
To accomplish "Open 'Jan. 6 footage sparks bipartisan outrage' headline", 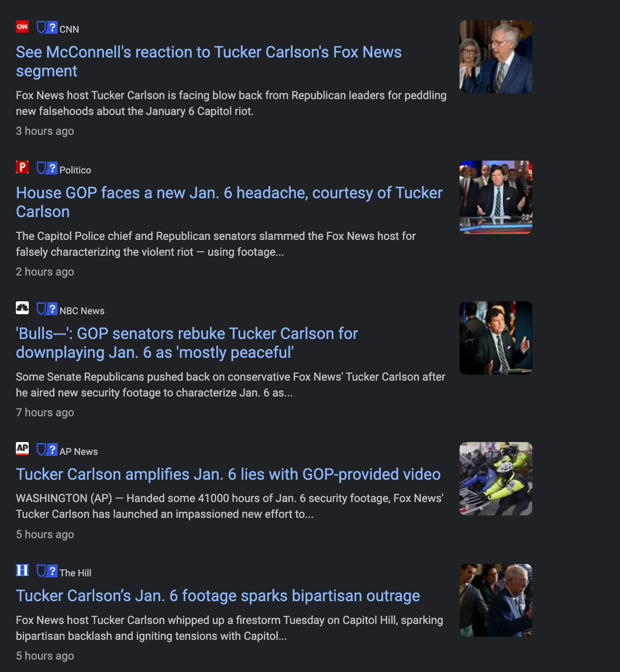I will 218,596.
